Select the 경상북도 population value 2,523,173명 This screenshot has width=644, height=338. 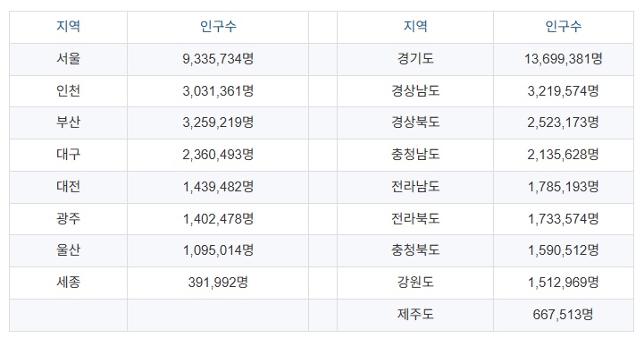click(563, 123)
